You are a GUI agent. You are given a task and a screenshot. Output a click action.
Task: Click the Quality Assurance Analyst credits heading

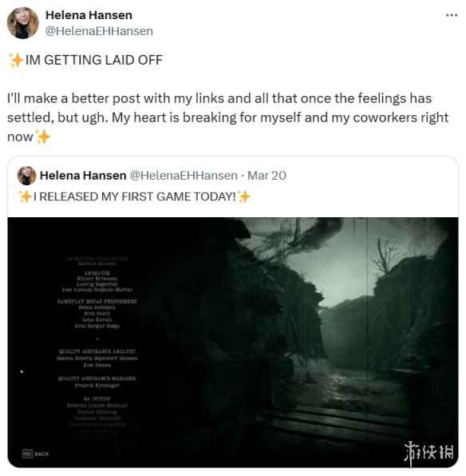point(97,351)
